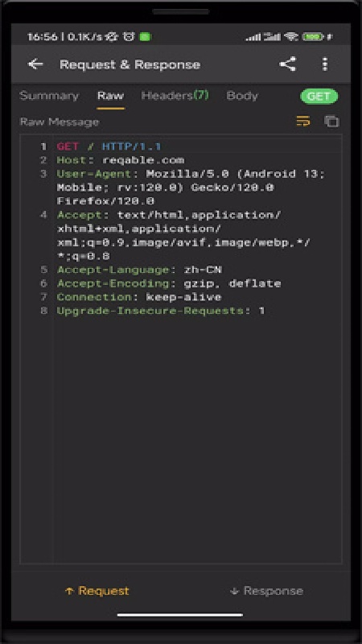Image resolution: width=362 pixels, height=644 pixels.
Task: Show the Response view
Action: (267, 591)
